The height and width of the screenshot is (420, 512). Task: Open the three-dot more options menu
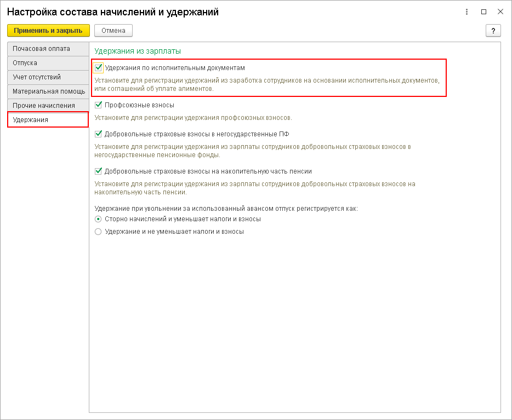pos(467,11)
